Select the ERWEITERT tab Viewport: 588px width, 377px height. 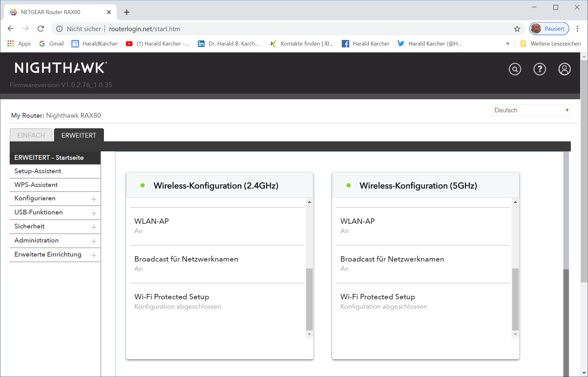pos(79,135)
